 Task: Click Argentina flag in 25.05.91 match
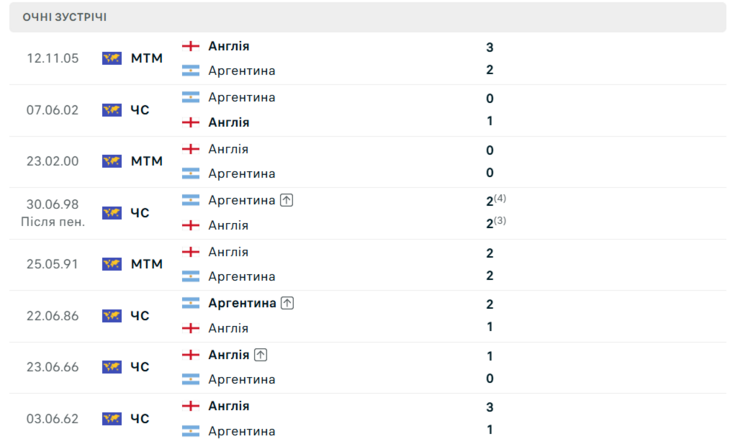[190, 276]
